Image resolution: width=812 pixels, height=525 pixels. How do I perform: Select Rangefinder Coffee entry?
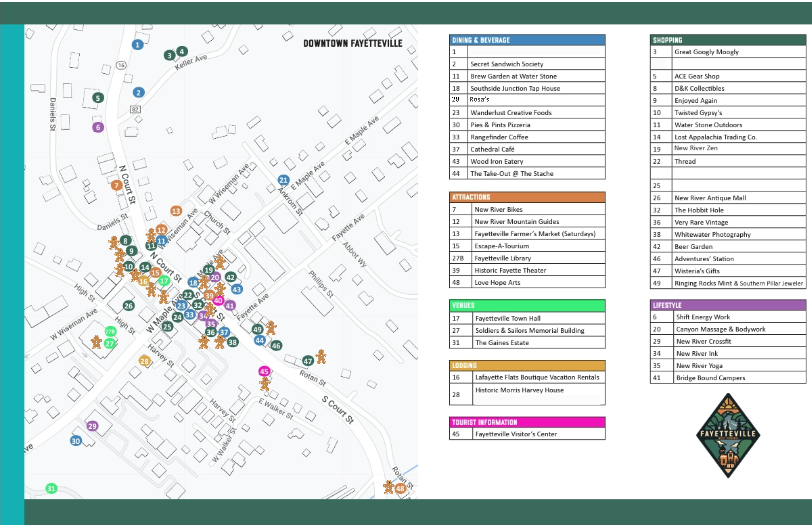(527, 137)
